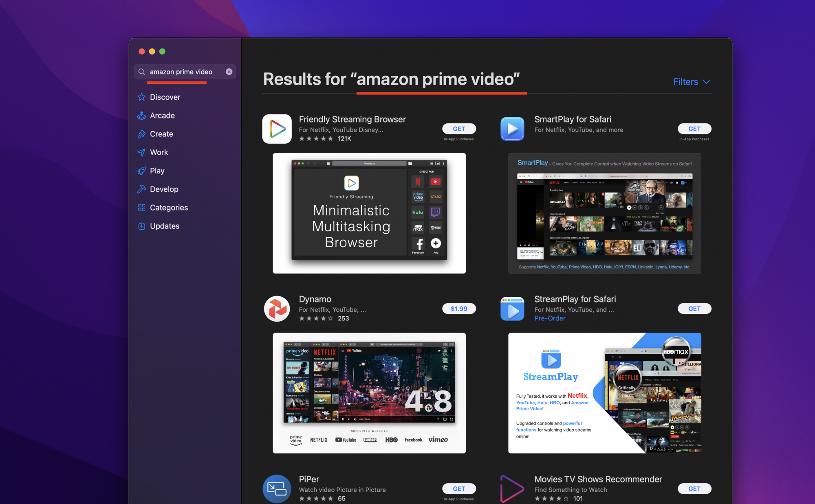The height and width of the screenshot is (504, 815).
Task: Click the Friendly Streaming Browser app icon
Action: 277,129
